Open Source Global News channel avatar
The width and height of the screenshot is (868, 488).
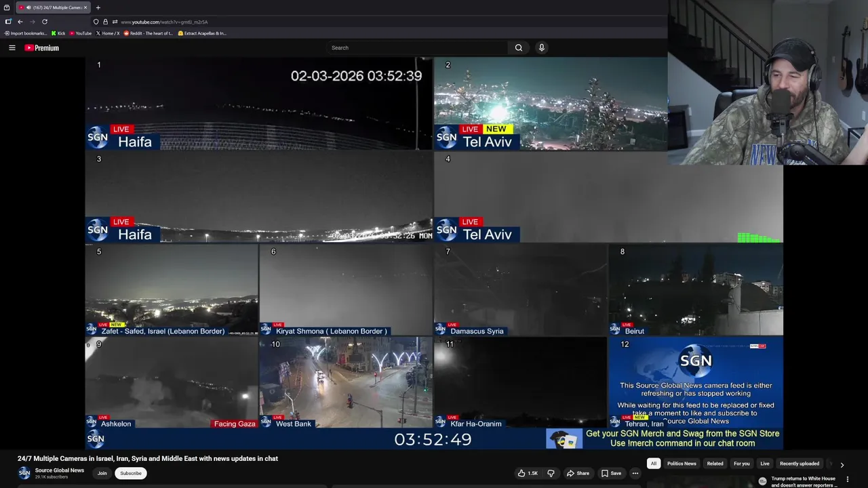pyautogui.click(x=24, y=473)
